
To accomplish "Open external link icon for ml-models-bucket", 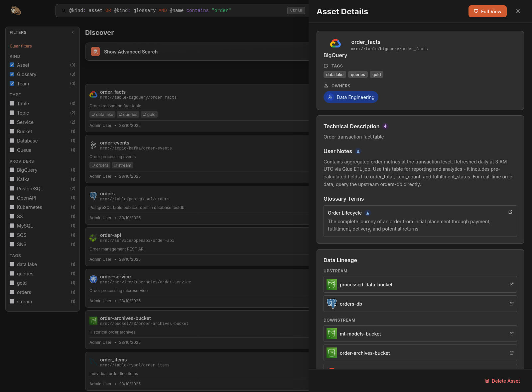I will (511, 334).
